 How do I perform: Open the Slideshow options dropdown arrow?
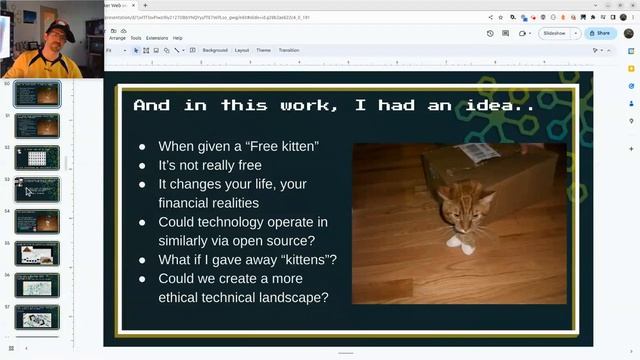pyautogui.click(x=576, y=33)
